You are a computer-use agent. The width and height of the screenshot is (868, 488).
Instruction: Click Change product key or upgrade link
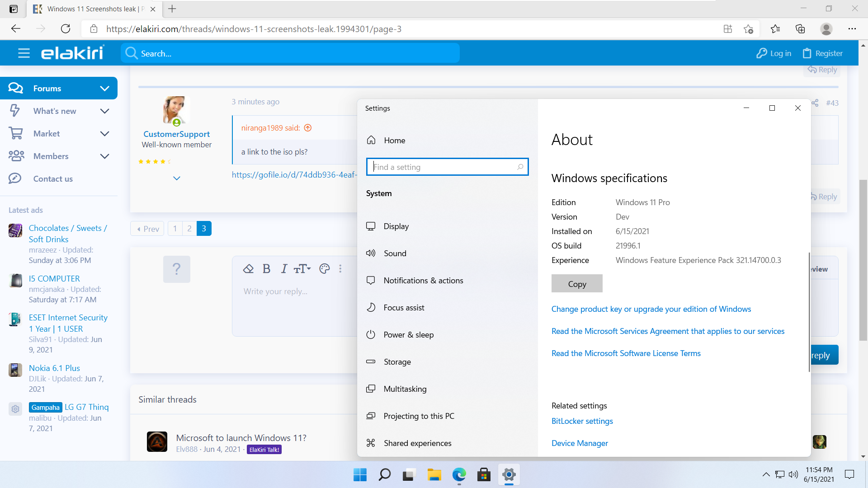click(651, 309)
